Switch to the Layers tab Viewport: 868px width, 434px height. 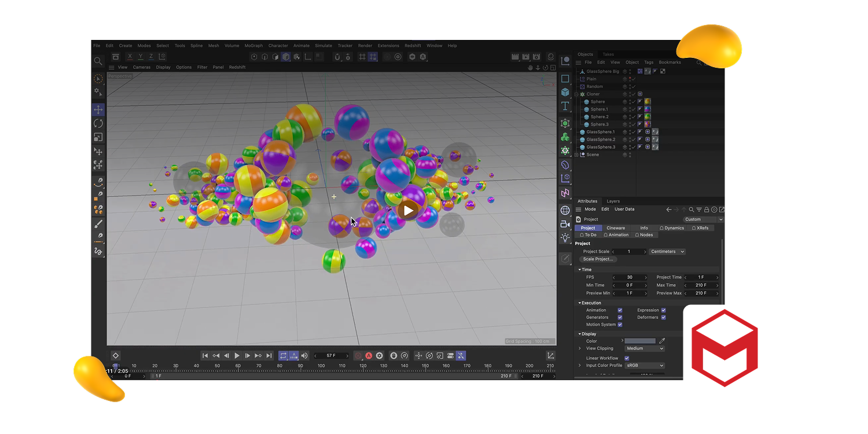click(x=613, y=201)
